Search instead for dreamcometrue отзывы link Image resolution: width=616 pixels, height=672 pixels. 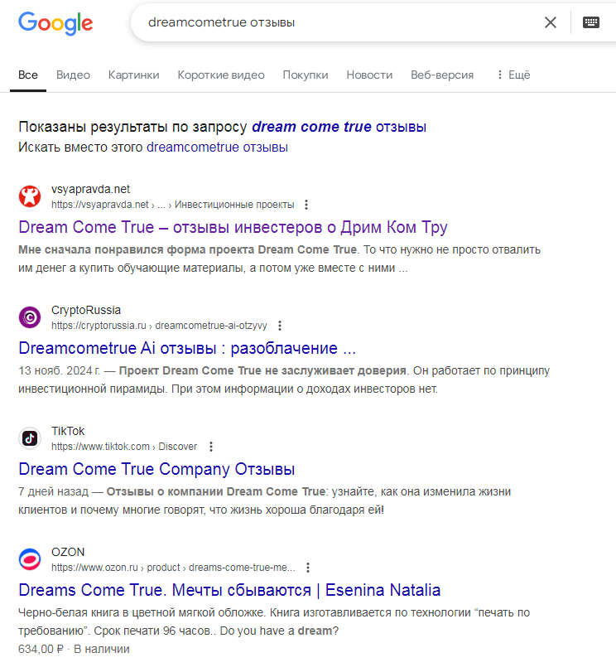tap(217, 147)
